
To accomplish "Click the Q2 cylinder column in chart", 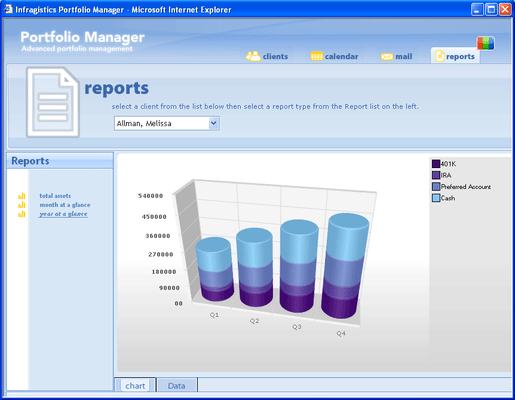I will (x=255, y=268).
